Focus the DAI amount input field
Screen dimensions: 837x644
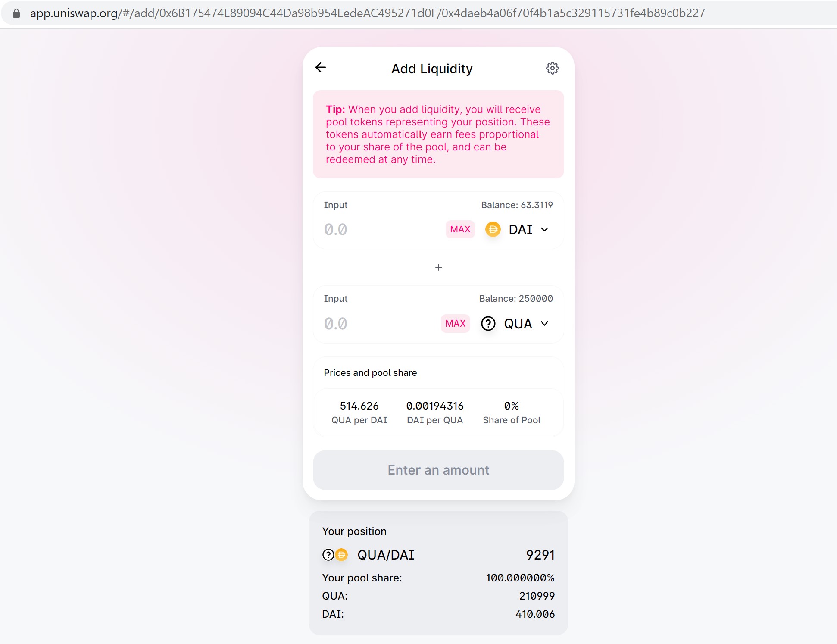[379, 229]
